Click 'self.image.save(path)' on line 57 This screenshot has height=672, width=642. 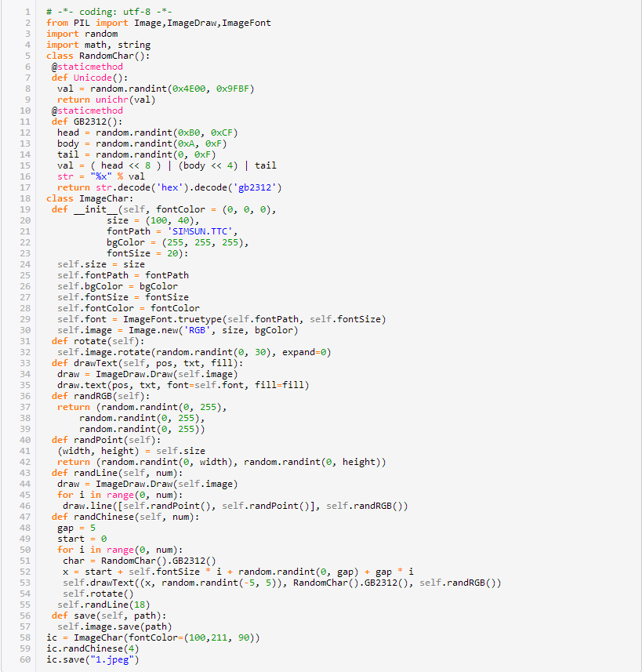coord(114,627)
